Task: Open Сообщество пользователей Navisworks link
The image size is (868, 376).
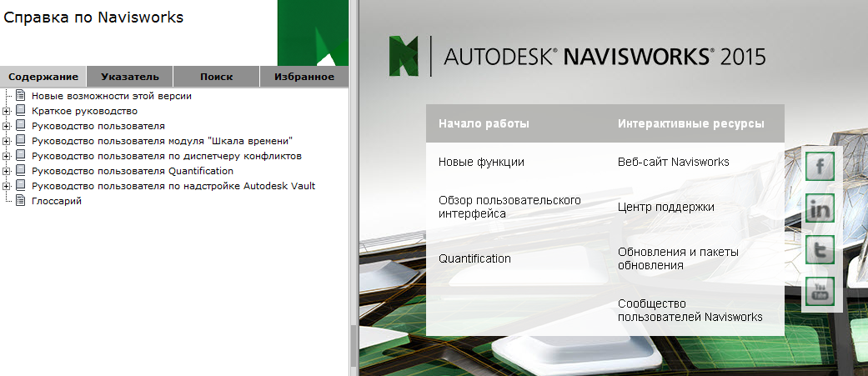Action: 690,310
